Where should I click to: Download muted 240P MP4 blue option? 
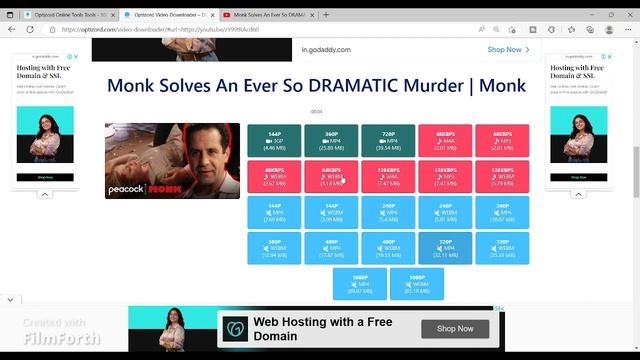[x=388, y=213]
